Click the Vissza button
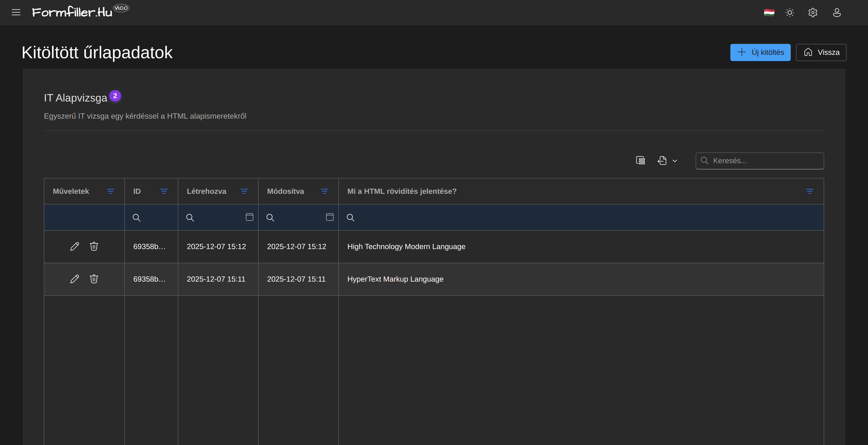 (821, 52)
